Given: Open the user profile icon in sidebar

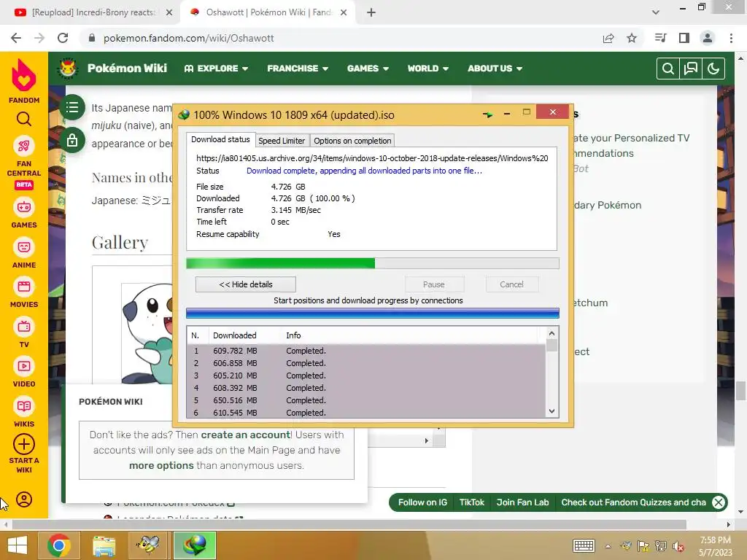Looking at the screenshot, I should coord(24,499).
